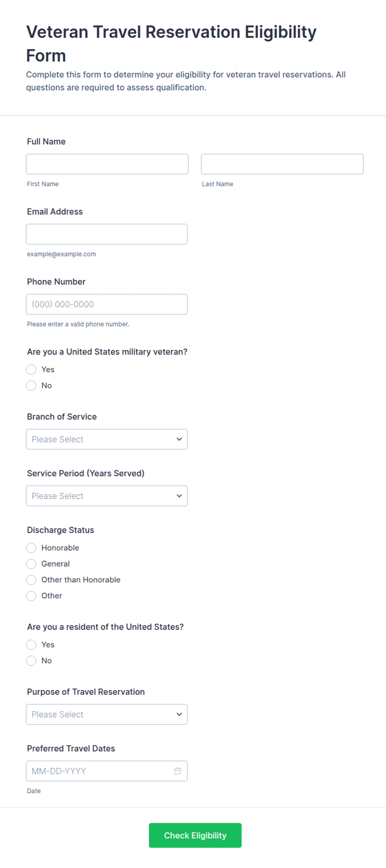386x868 pixels.
Task: Select No for military veteran question
Action: tap(31, 386)
